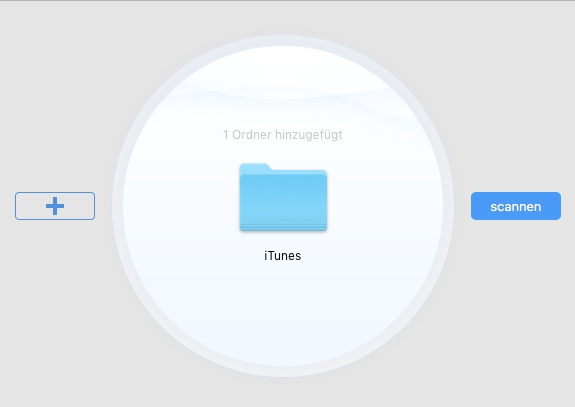Click the iTunes folder name label
The image size is (575, 407).
coord(282,256)
